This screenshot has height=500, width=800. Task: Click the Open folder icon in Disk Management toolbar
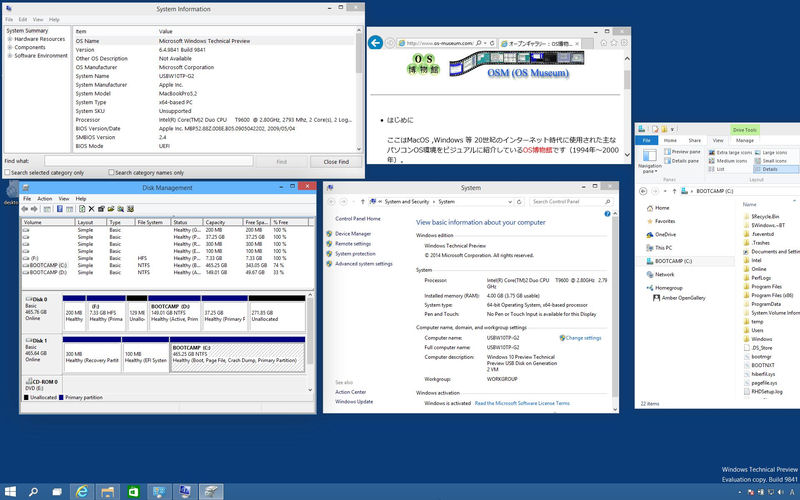point(111,209)
